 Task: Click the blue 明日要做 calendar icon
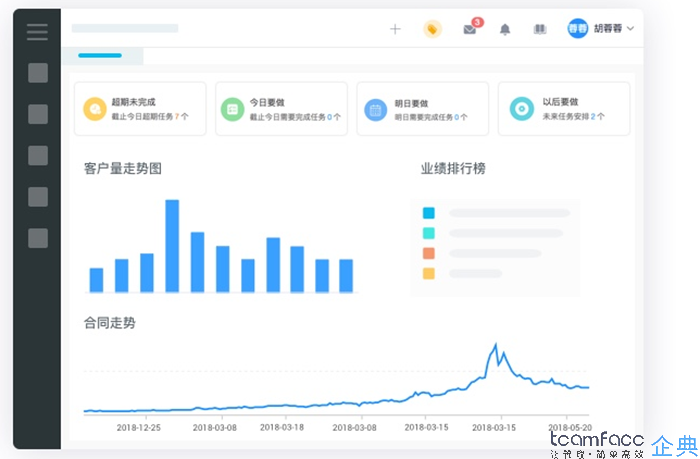coord(375,110)
